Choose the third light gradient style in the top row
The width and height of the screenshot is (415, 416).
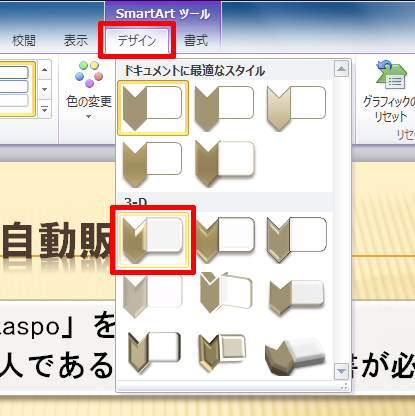point(297,108)
